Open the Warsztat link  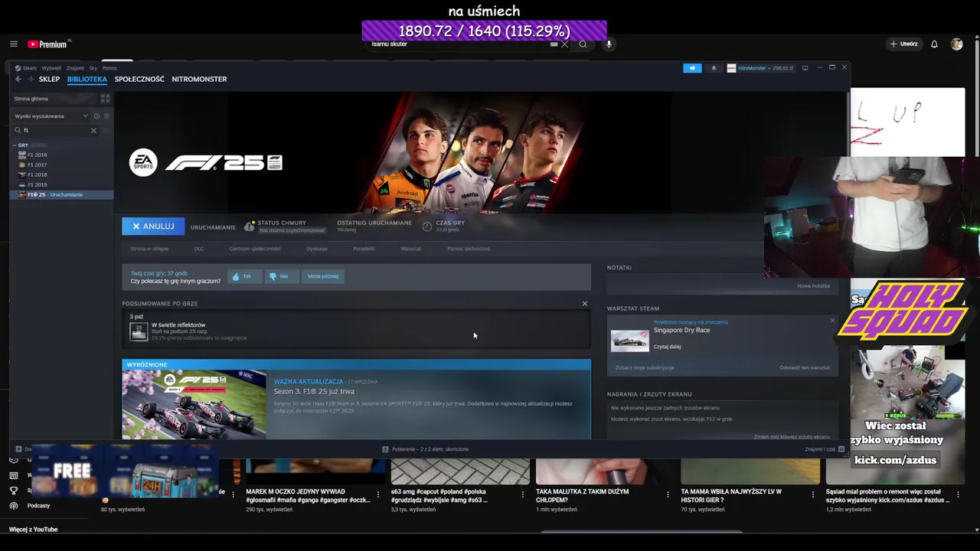pyautogui.click(x=411, y=249)
